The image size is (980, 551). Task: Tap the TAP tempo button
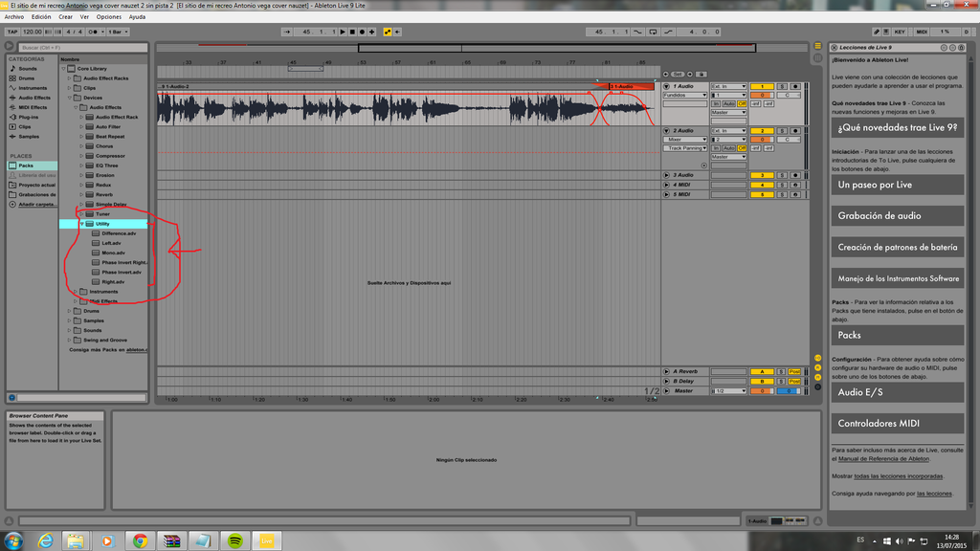[x=11, y=32]
